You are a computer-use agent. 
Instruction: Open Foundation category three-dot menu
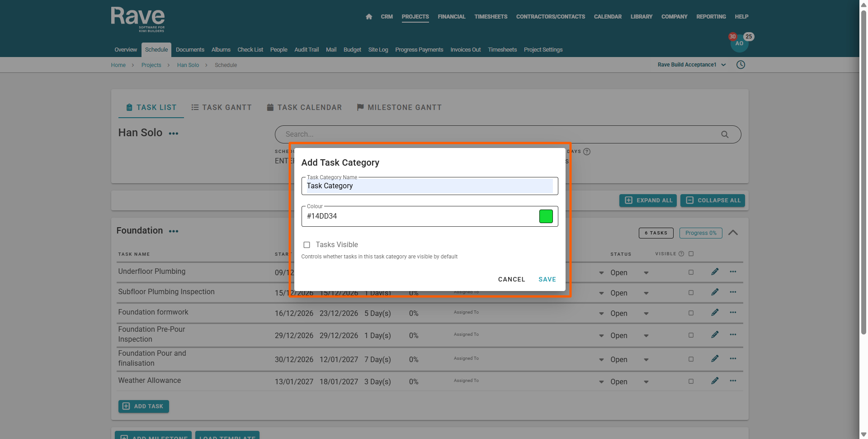coord(174,231)
